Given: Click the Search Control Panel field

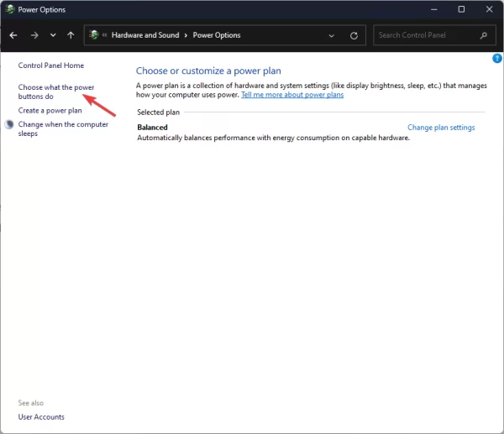Looking at the screenshot, I should [x=434, y=35].
